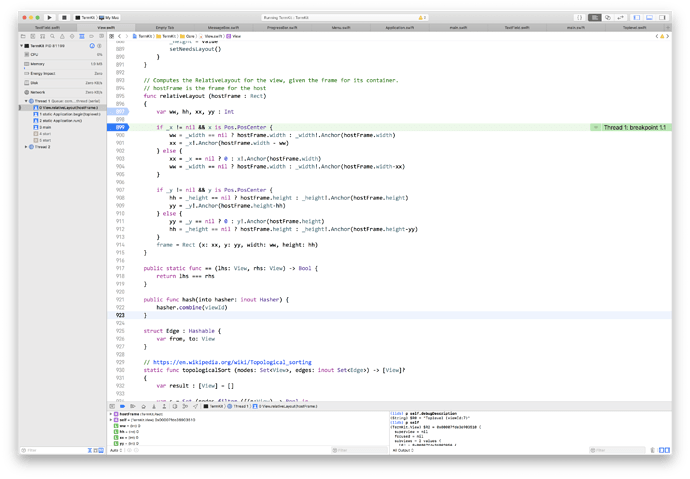Open the Wikipedia Topological_sorting link in code
The width and height of the screenshot is (690, 479).
tap(232, 362)
